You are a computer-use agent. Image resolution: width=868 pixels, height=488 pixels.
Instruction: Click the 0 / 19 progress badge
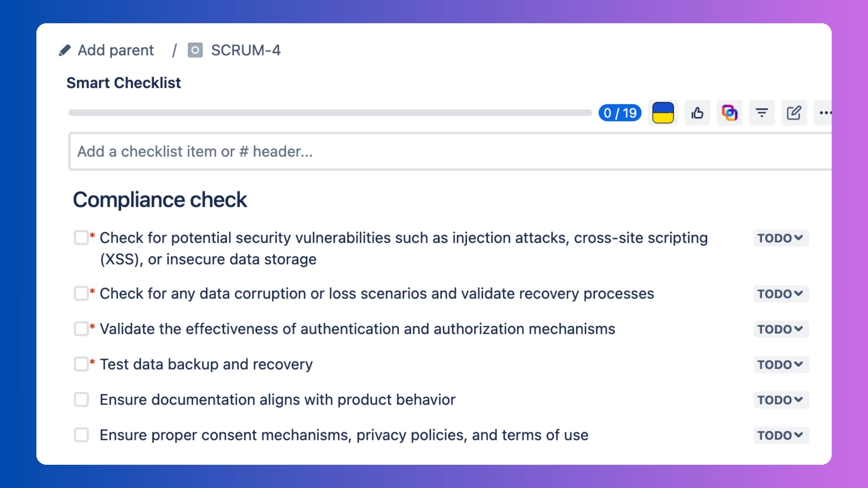[x=620, y=113]
